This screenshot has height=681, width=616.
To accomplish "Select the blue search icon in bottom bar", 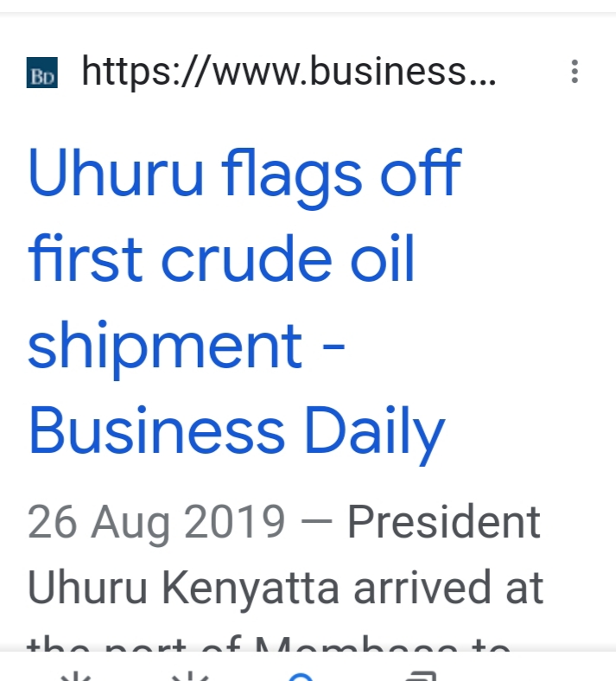I will pyautogui.click(x=301, y=677).
